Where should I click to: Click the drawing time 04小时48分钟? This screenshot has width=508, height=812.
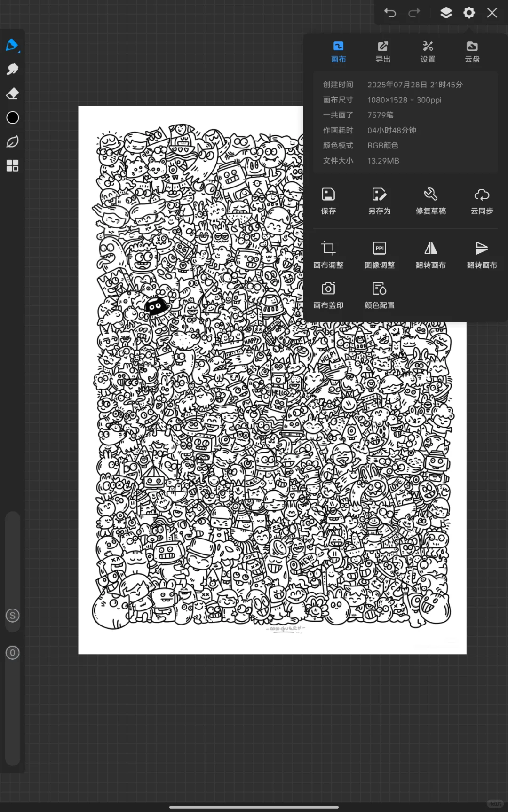pos(392,130)
